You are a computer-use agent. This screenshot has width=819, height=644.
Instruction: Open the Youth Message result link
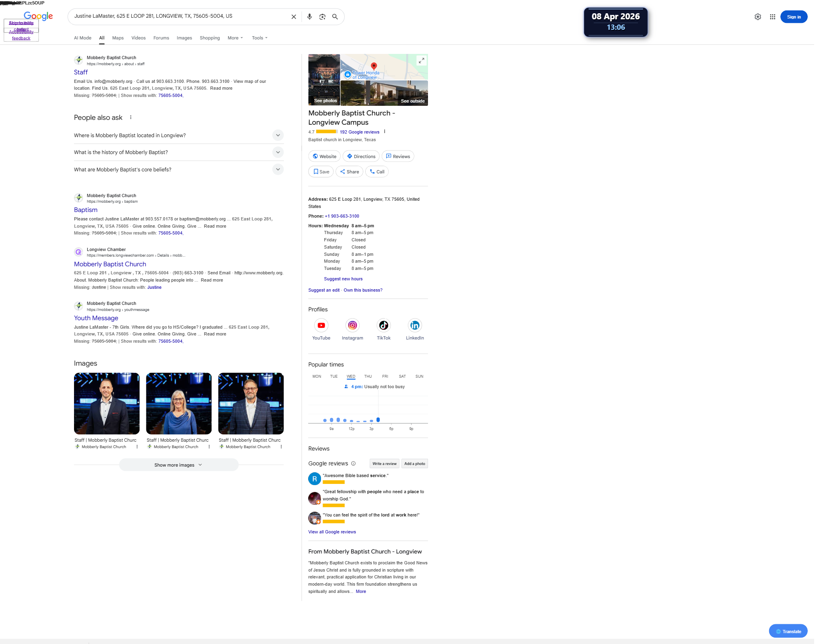pos(96,318)
